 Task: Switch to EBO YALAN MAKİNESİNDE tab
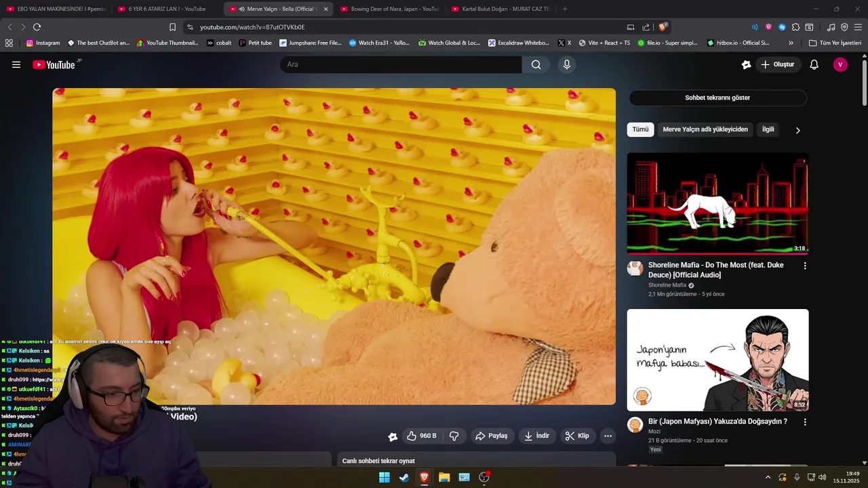(x=56, y=9)
